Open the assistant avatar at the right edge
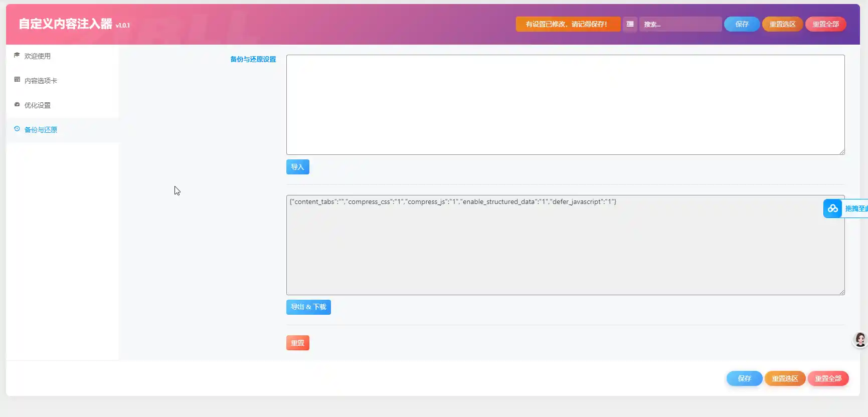The image size is (868, 417). (860, 340)
